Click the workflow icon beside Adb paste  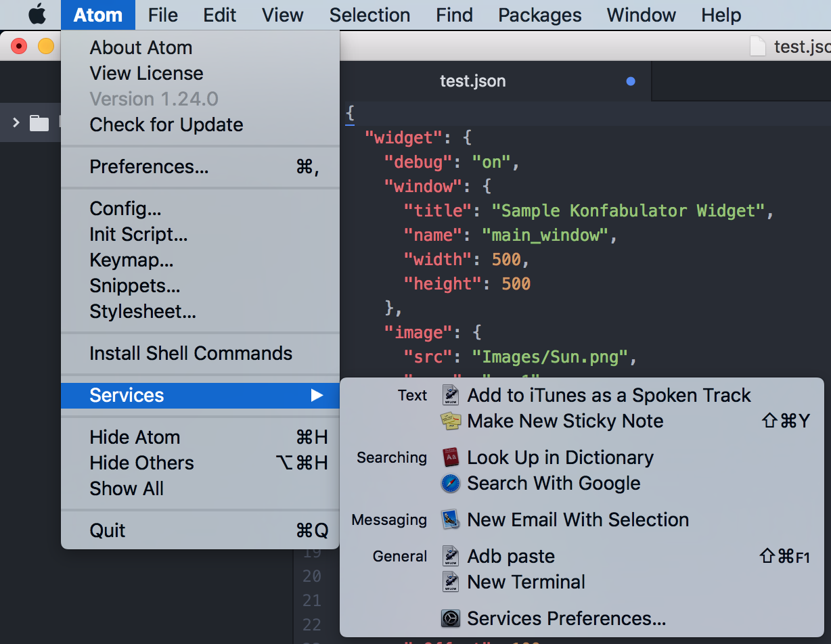click(x=451, y=557)
